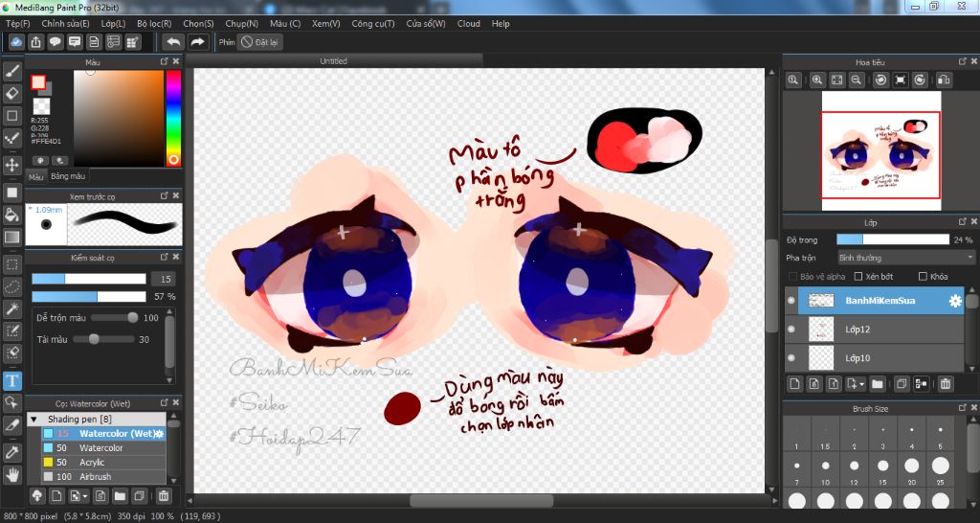The image size is (980, 523).
Task: Select the Eraser tool in left toolbar
Action: [x=12, y=93]
